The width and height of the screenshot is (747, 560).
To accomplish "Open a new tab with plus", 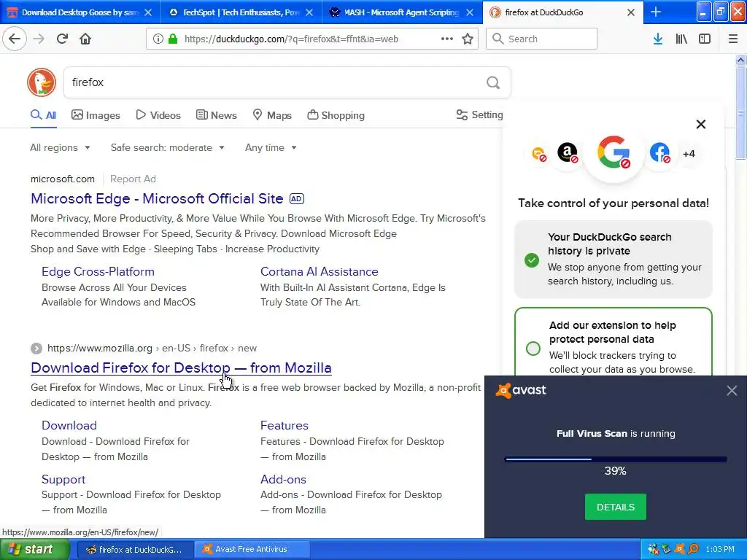I will pos(656,12).
